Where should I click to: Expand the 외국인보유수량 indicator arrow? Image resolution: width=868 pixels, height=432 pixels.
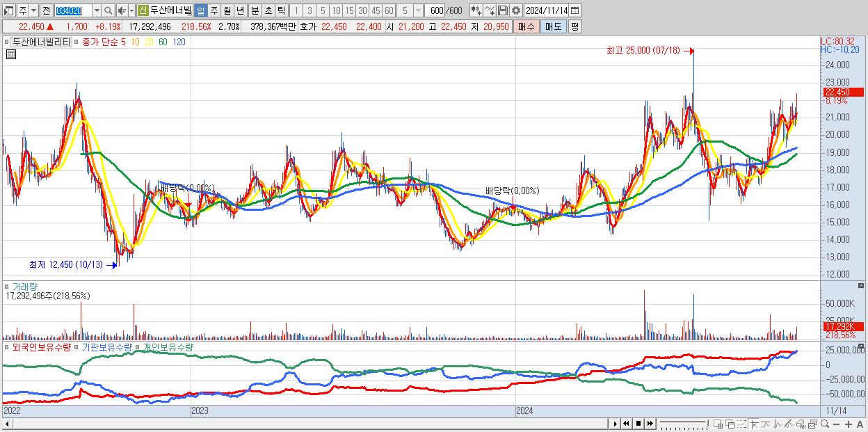pos(8,346)
